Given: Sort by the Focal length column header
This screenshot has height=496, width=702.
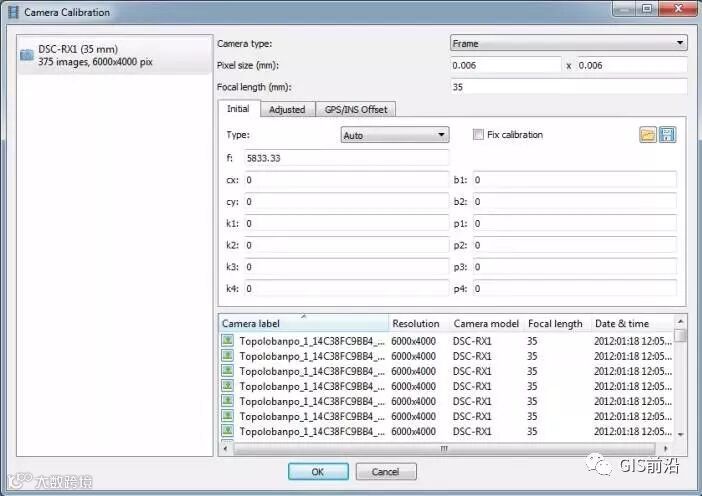Looking at the screenshot, I should tap(557, 323).
